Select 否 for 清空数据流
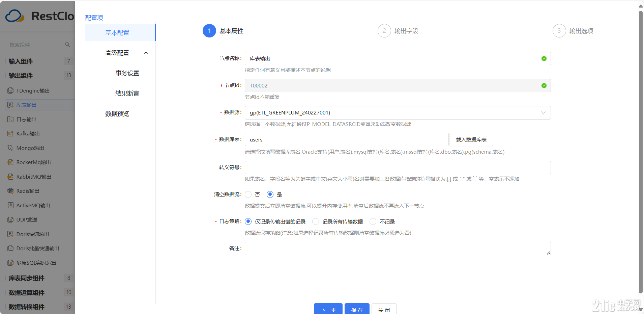 click(248, 194)
